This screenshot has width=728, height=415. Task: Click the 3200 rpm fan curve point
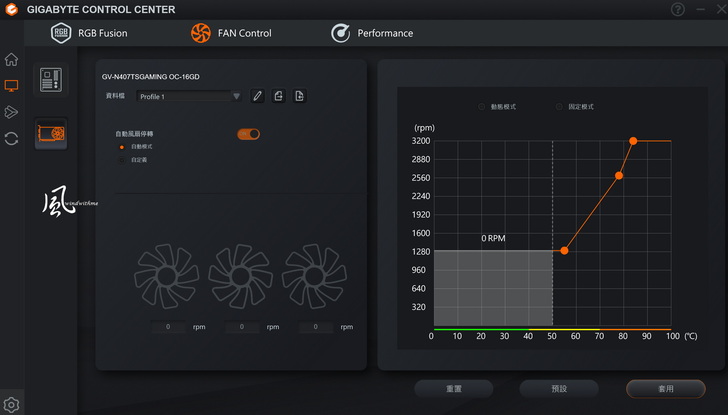pos(633,141)
